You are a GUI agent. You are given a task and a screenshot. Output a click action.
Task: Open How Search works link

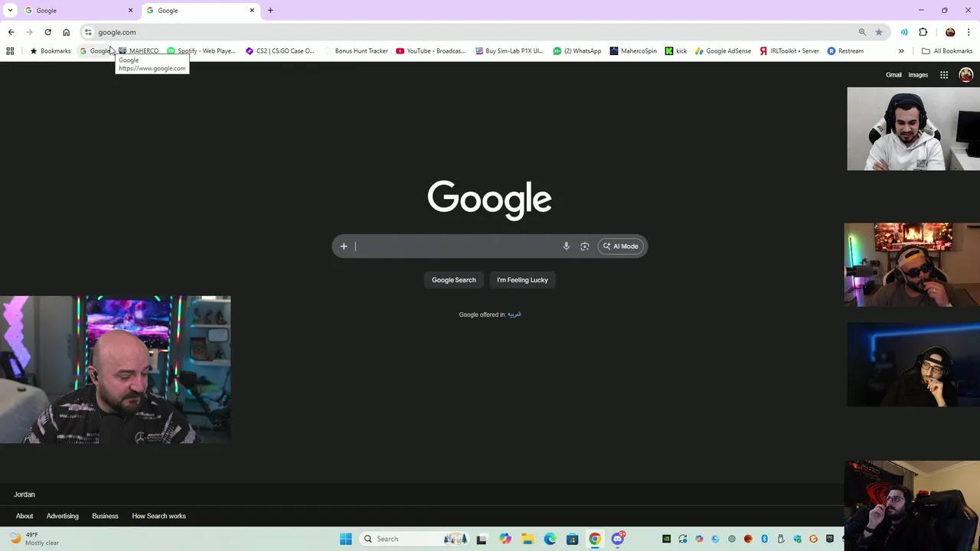[x=159, y=516]
